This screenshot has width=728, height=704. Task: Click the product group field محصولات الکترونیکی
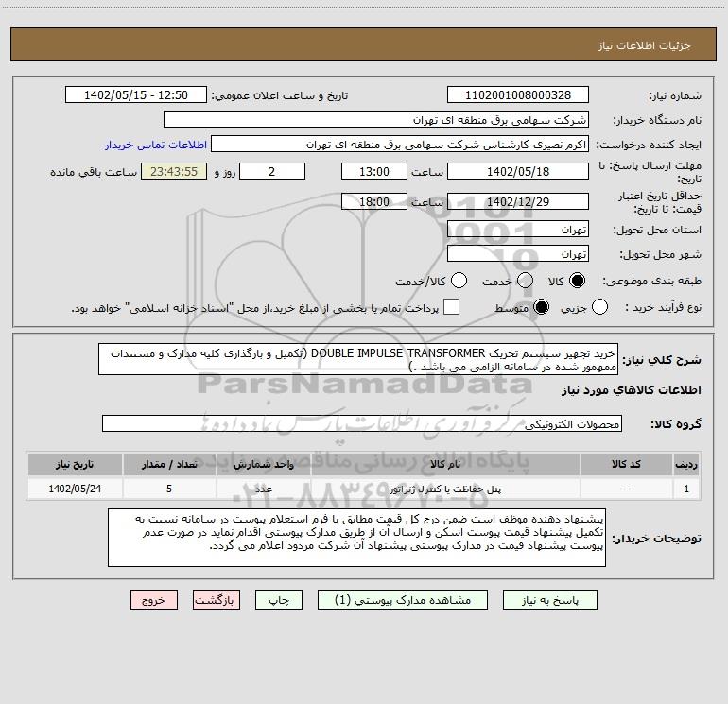coord(362,423)
